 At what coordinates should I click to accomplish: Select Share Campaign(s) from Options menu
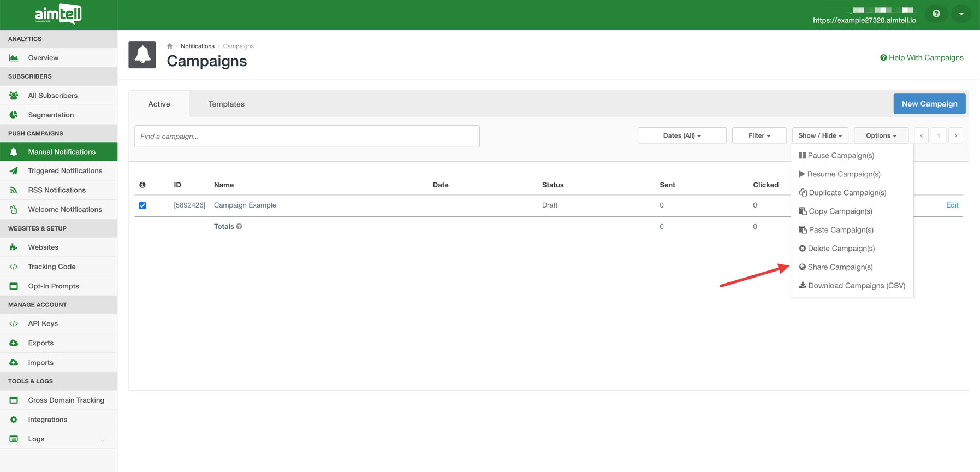point(840,267)
